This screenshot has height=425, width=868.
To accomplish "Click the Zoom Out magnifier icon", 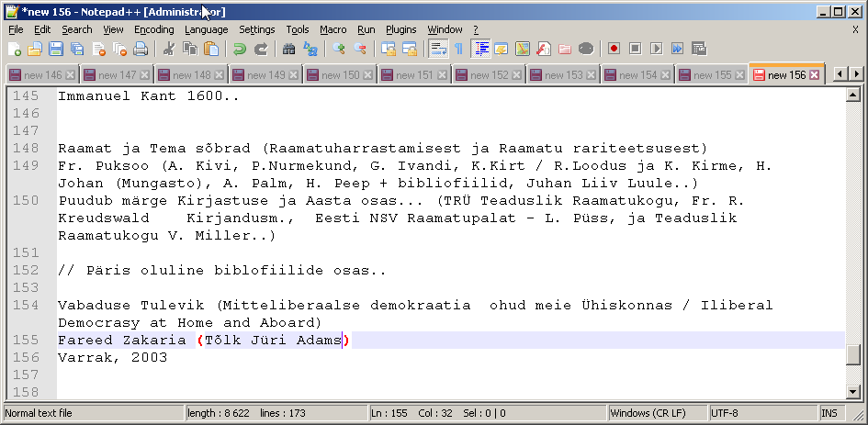I will (359, 49).
